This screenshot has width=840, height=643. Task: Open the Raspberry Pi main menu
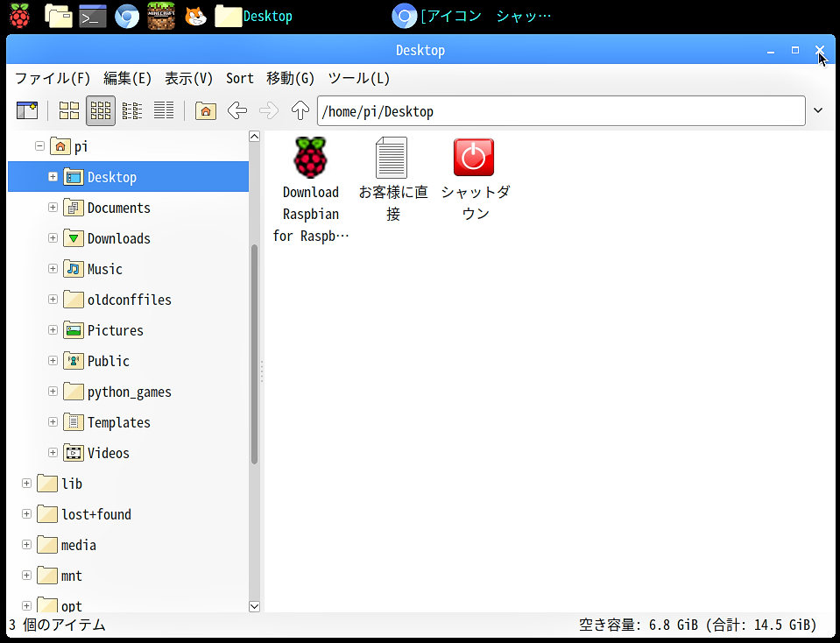pyautogui.click(x=20, y=16)
